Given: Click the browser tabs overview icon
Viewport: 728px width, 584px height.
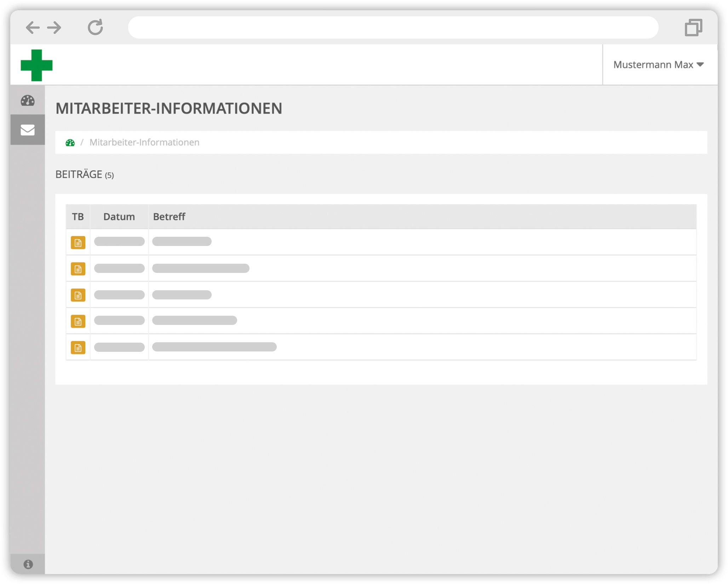Looking at the screenshot, I should click(693, 28).
